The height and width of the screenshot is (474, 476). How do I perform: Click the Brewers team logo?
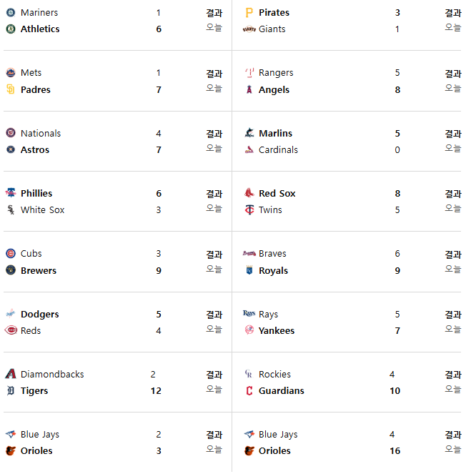[x=11, y=270]
